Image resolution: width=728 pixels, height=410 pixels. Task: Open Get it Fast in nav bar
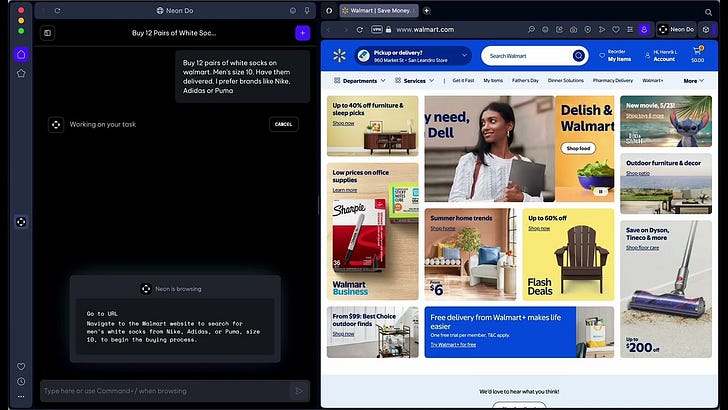click(463, 81)
